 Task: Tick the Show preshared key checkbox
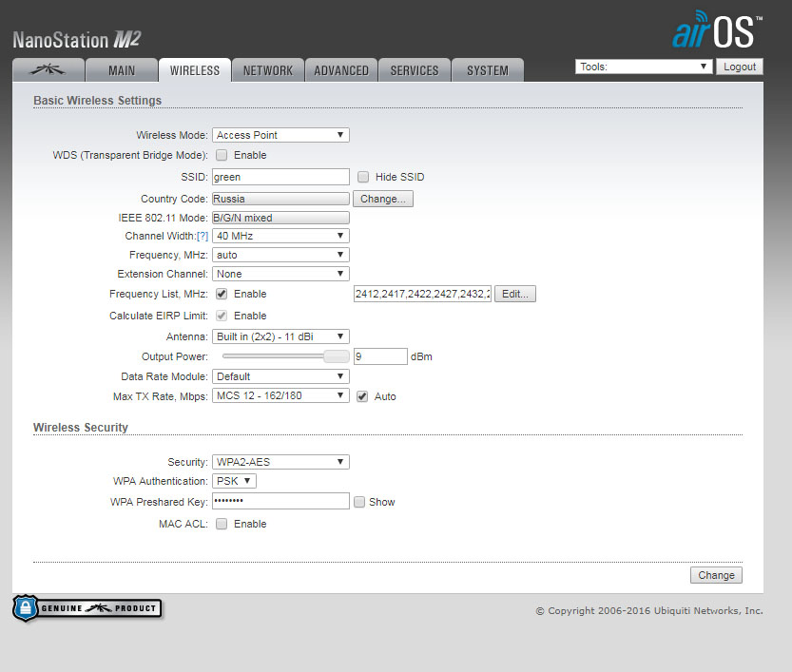[x=359, y=502]
